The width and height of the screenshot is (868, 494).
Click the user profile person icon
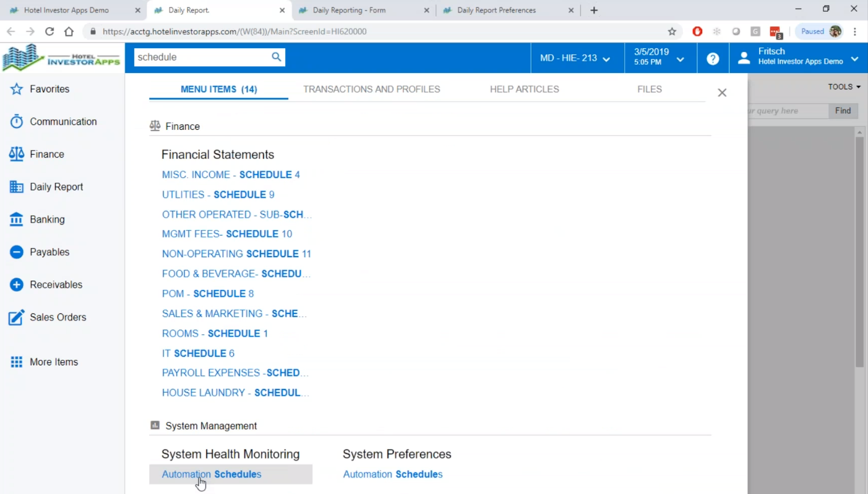(744, 58)
